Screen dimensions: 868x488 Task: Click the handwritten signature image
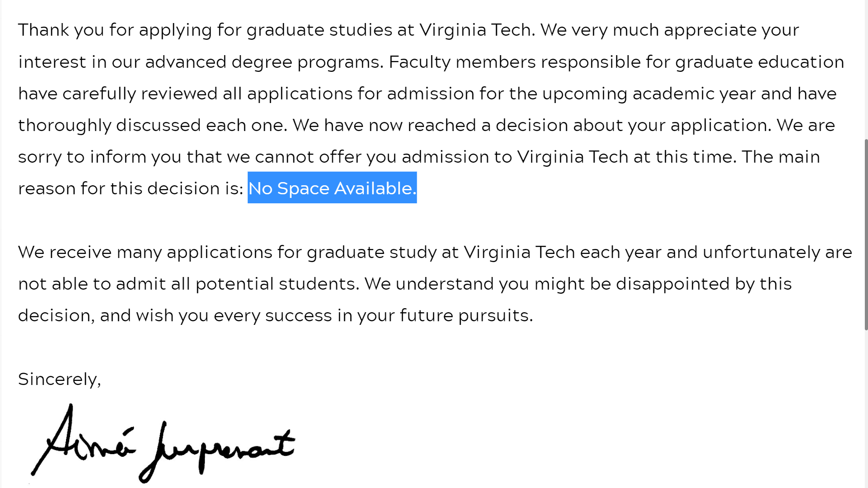point(163,444)
